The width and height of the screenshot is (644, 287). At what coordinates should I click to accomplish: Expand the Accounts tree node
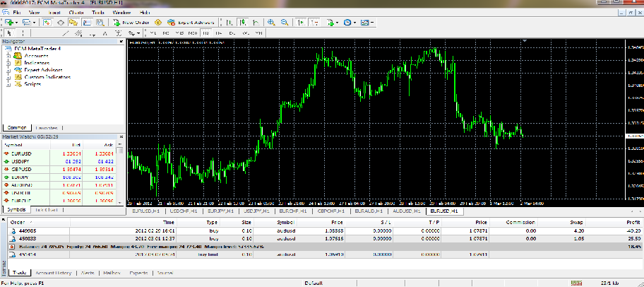[8, 56]
